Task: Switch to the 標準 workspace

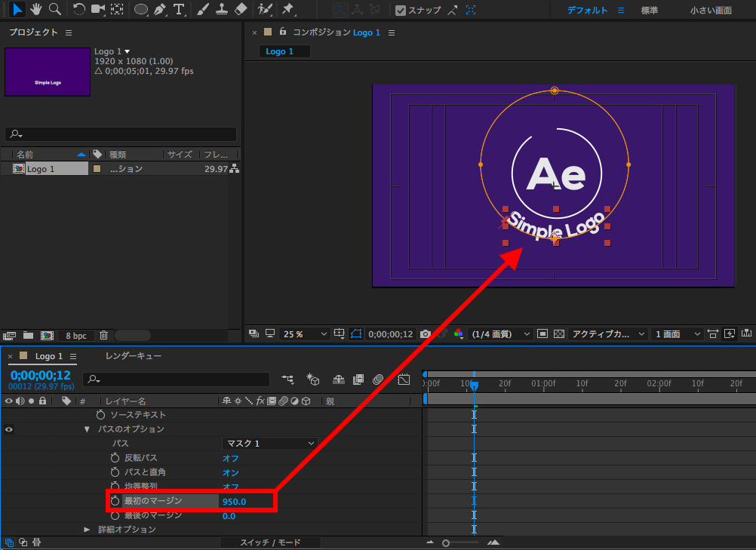Action: pyautogui.click(x=649, y=11)
